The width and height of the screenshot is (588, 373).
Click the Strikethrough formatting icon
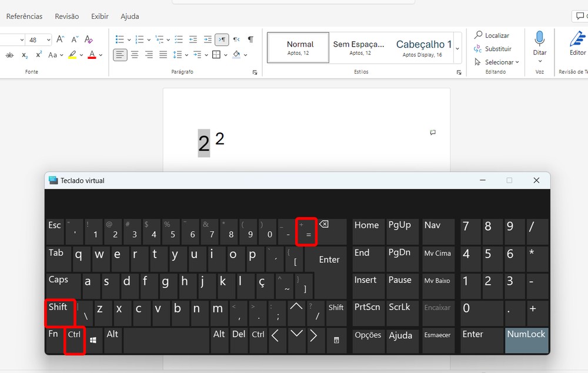point(10,55)
